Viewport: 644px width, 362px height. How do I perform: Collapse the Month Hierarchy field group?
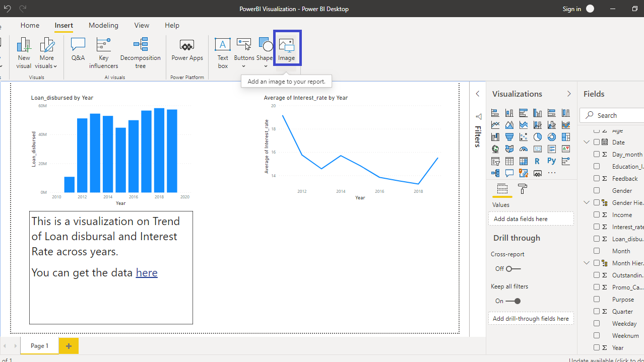coord(587,263)
